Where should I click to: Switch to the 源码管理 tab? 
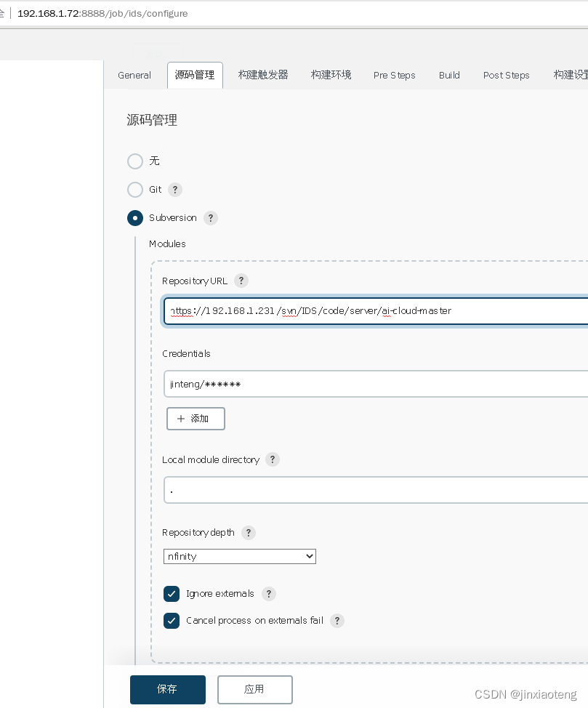click(x=195, y=75)
